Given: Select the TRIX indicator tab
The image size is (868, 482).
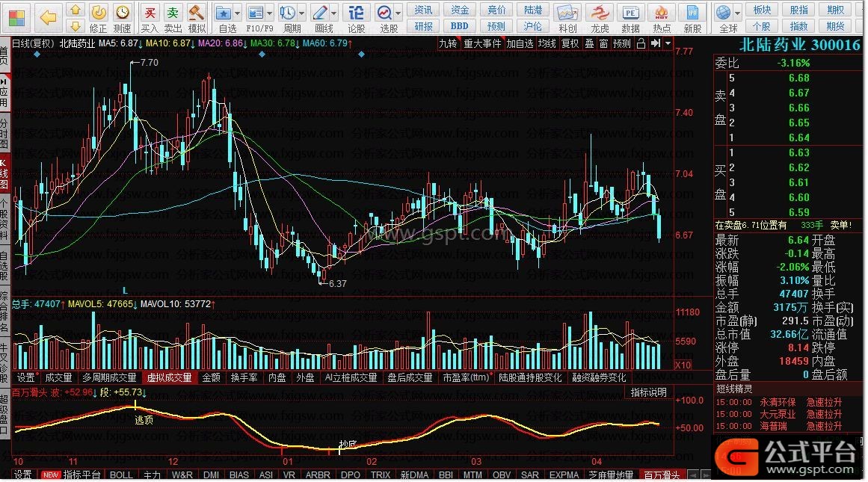Looking at the screenshot, I should [x=381, y=475].
